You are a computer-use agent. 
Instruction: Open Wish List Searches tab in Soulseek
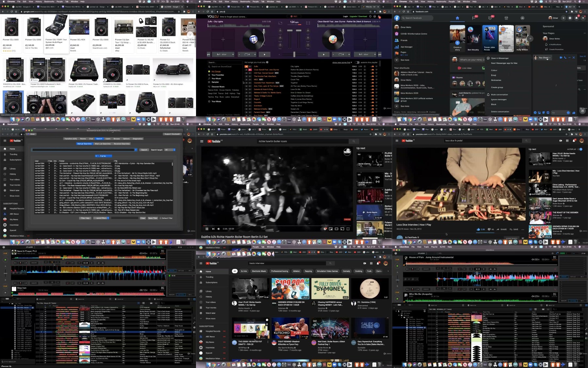pos(103,144)
